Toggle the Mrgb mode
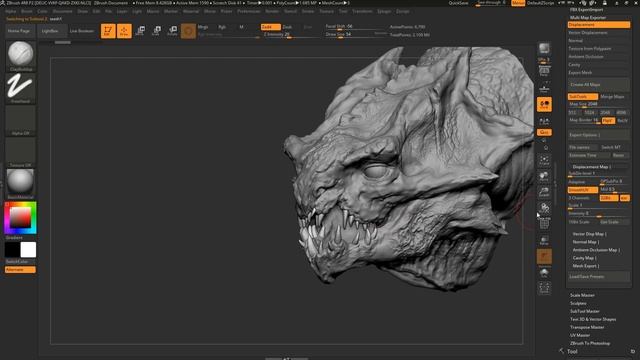Viewport: 640px width, 360px height. coord(203,27)
